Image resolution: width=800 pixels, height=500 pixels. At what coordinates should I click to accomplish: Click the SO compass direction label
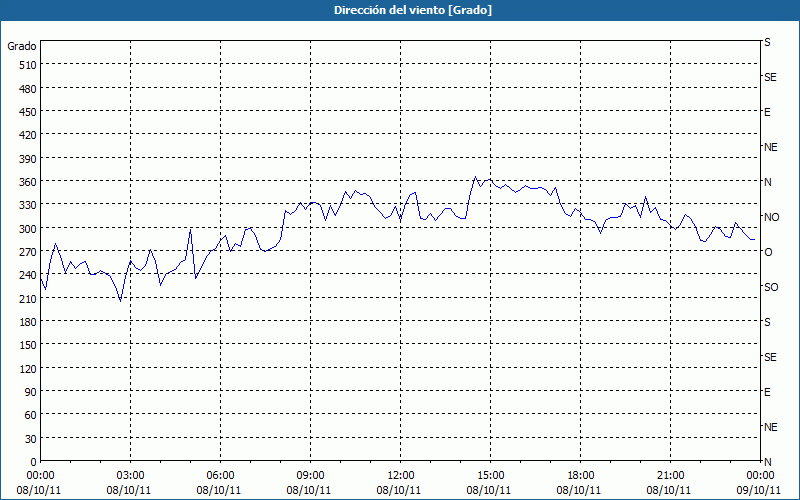tap(771, 287)
